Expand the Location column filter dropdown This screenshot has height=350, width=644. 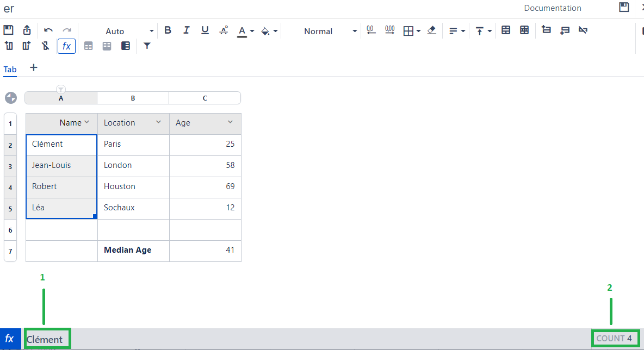click(x=159, y=122)
